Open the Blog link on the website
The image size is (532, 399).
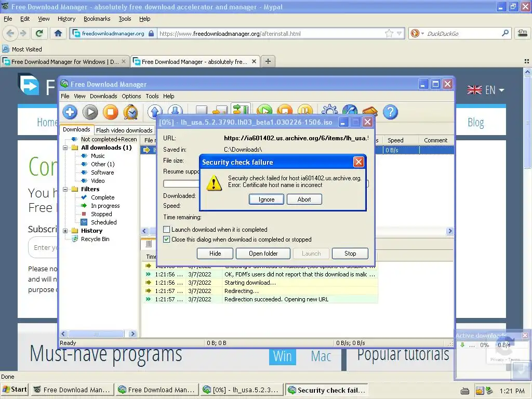[x=475, y=122]
